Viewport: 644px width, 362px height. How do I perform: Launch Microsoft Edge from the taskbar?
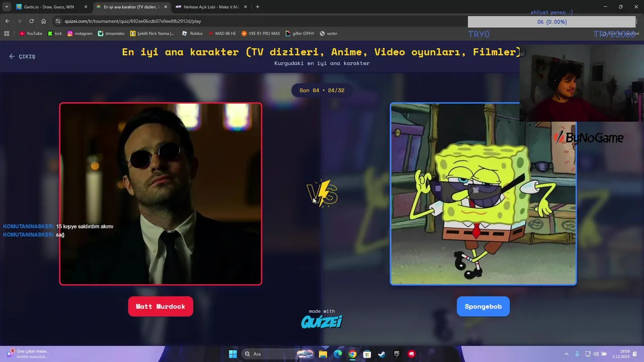tap(338, 354)
